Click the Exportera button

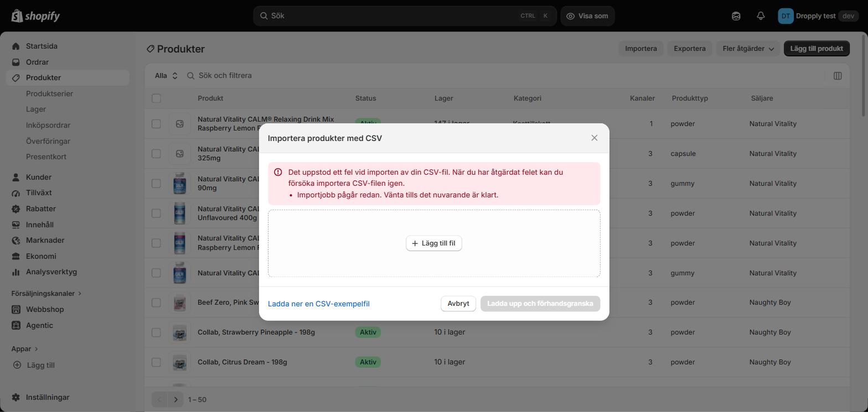click(690, 49)
